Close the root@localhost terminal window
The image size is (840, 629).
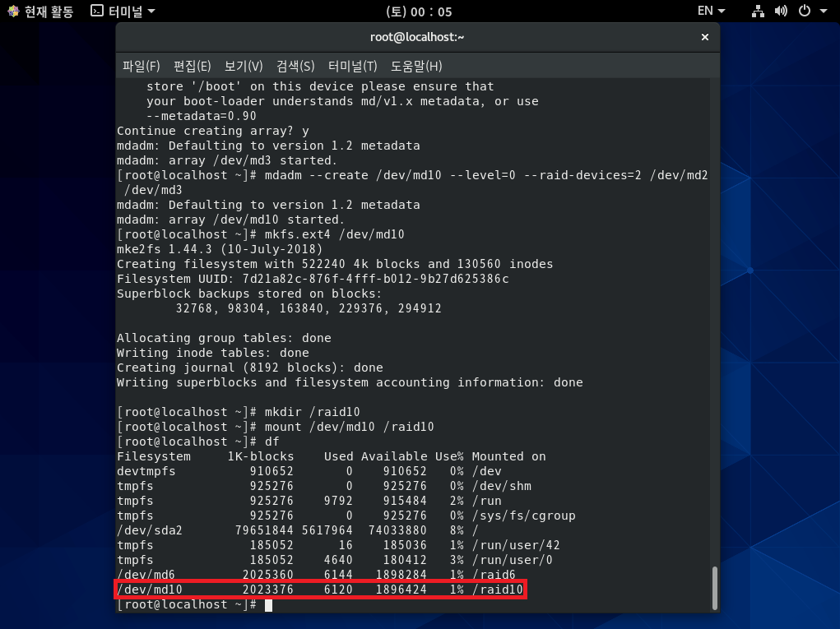[705, 37]
